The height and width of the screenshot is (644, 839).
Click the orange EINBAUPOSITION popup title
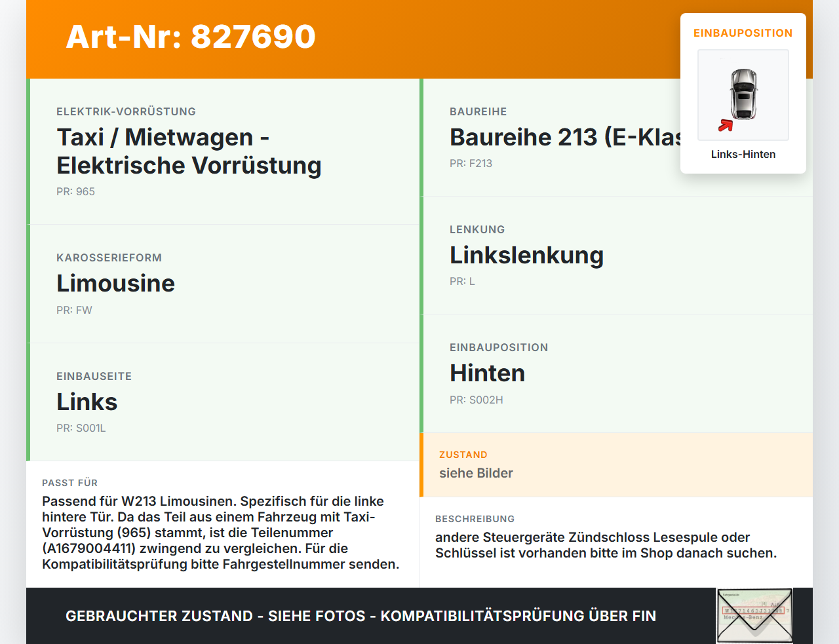(743, 33)
